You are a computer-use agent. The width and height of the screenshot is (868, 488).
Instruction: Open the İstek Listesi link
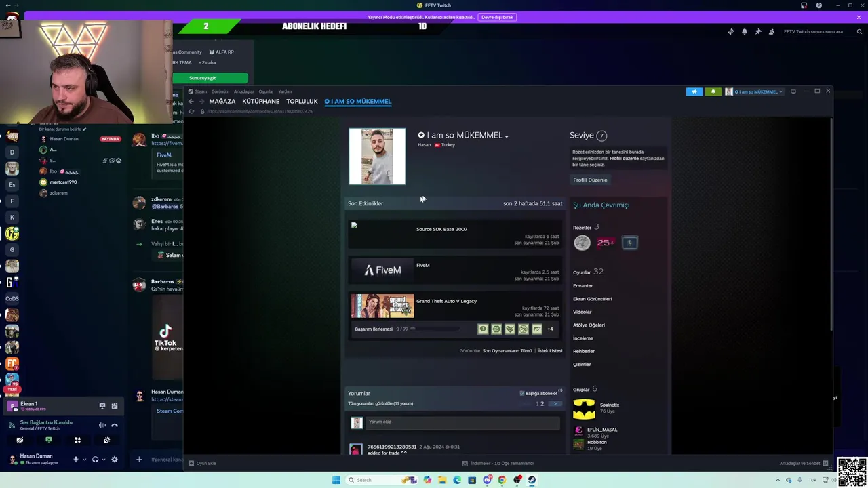[x=550, y=351]
